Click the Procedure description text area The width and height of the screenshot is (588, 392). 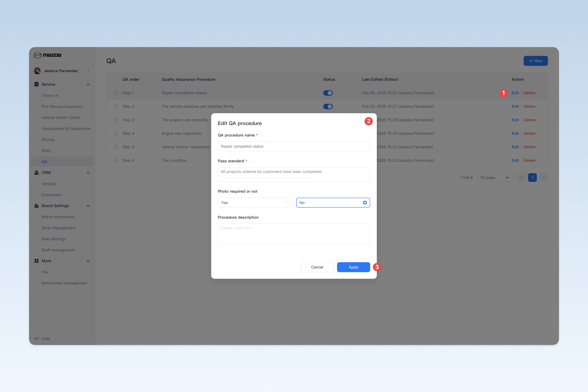(294, 234)
